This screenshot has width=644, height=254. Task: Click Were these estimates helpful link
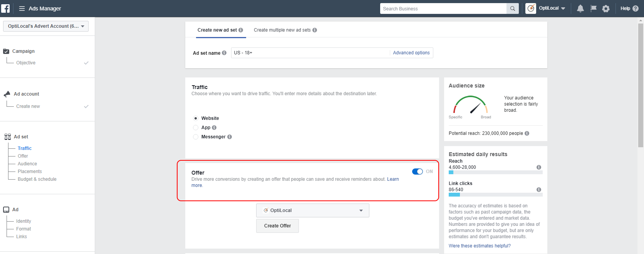[x=480, y=246]
